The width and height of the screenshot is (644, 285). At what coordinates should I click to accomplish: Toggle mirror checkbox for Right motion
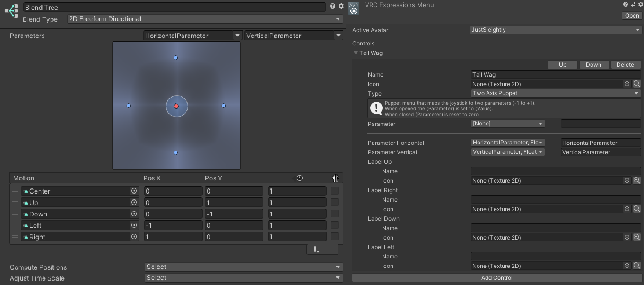[x=334, y=236]
